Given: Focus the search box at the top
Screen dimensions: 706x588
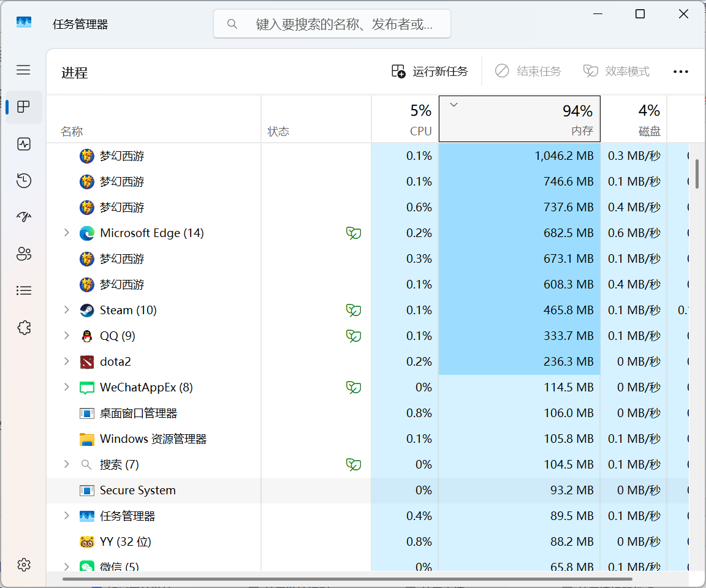Looking at the screenshot, I should pos(332,24).
